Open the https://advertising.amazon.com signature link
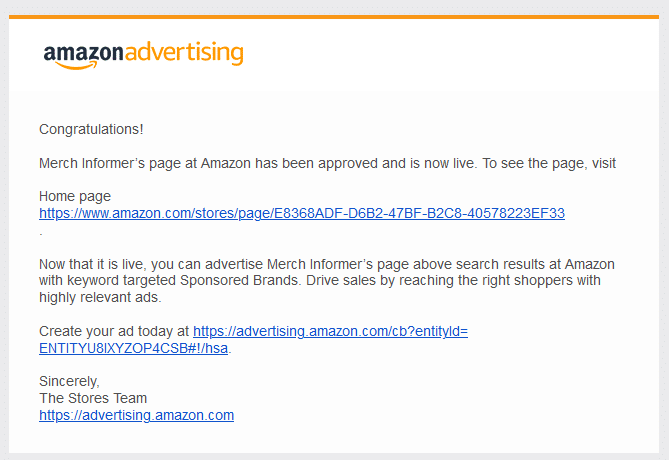Screen dimensions: 669x460 pyautogui.click(x=136, y=415)
